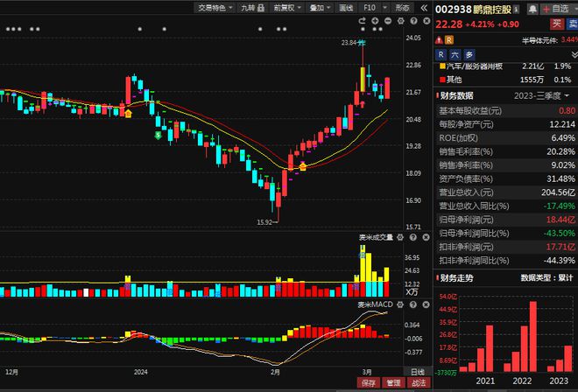Open the 2023-三季度 period dropdown
Viewport: 578px width, 392px height.
(x=541, y=96)
